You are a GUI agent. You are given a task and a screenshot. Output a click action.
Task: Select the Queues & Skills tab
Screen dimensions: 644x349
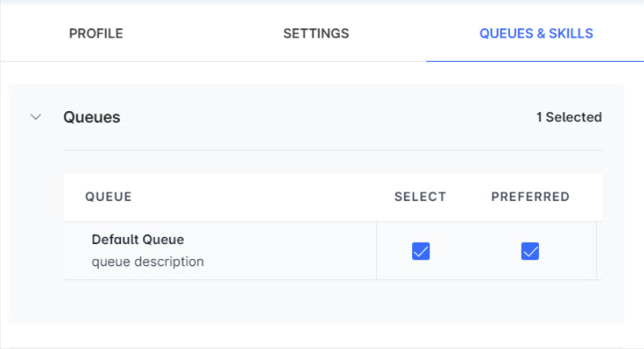point(536,34)
